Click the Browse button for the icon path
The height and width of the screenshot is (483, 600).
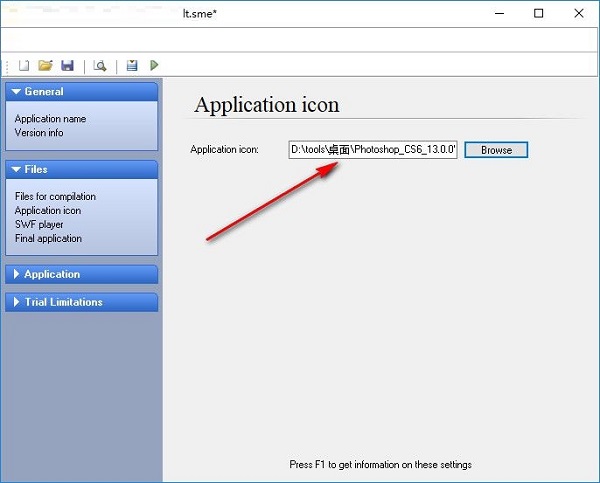[496, 150]
